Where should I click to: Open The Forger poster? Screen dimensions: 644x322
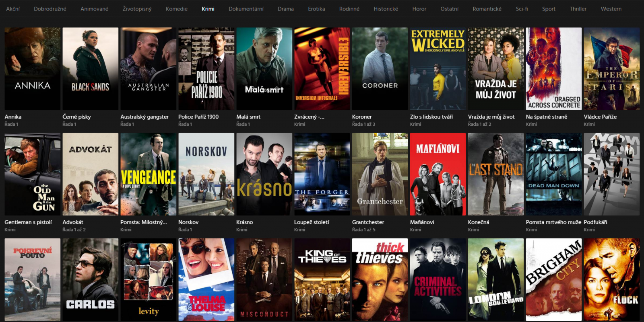coord(322,174)
